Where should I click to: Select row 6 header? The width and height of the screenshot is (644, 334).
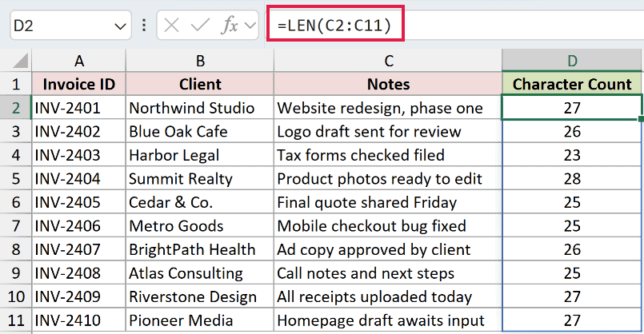click(x=16, y=202)
